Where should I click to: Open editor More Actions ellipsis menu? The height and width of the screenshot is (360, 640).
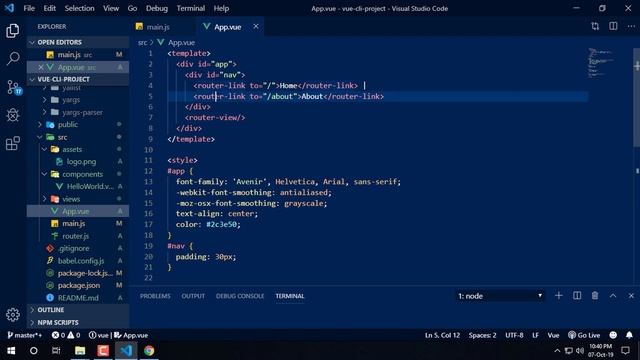pos(631,27)
